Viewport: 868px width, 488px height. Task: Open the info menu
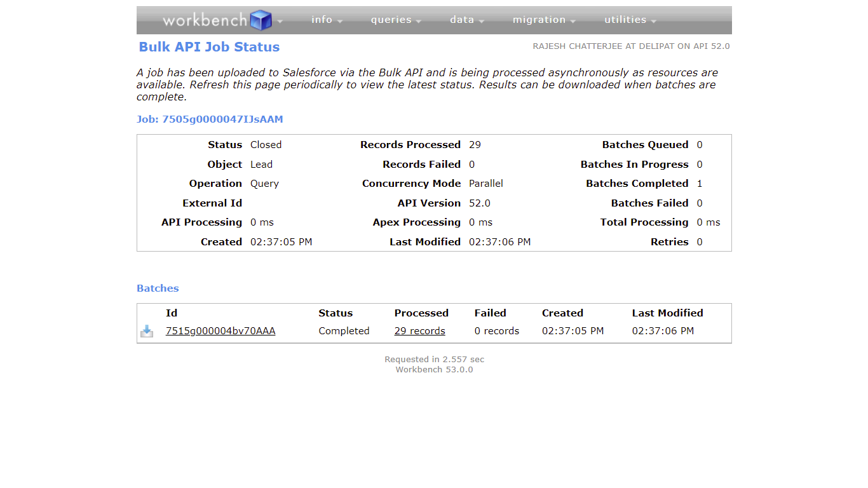pyautogui.click(x=327, y=20)
